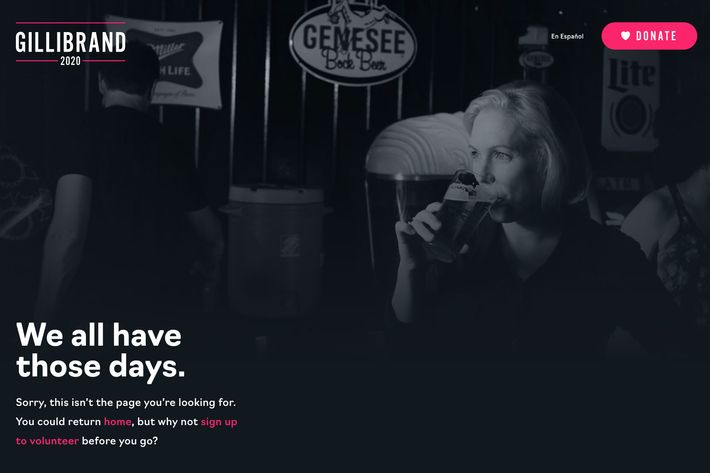The image size is (710, 473).
Task: Open the 'sign up' volunteer link
Action: (219, 422)
